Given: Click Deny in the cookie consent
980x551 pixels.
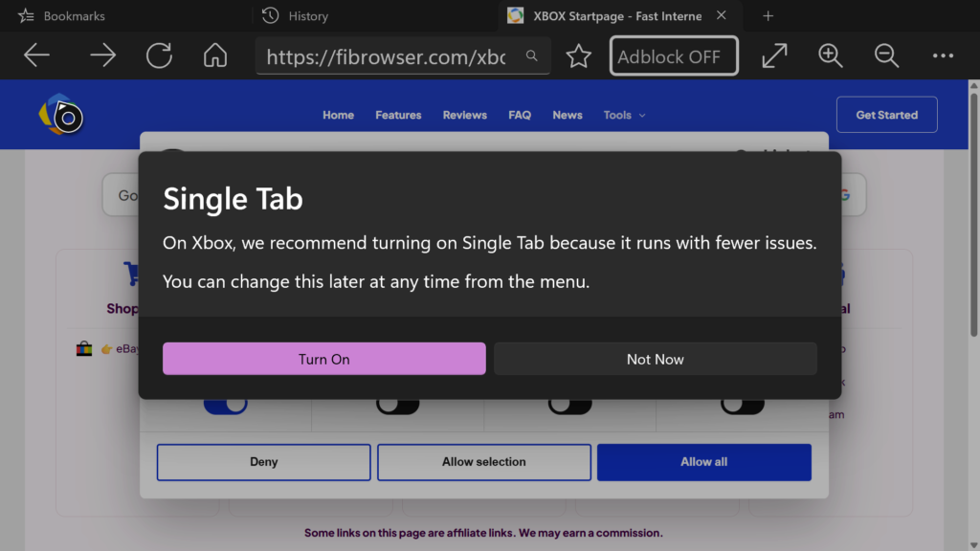Looking at the screenshot, I should tap(264, 462).
